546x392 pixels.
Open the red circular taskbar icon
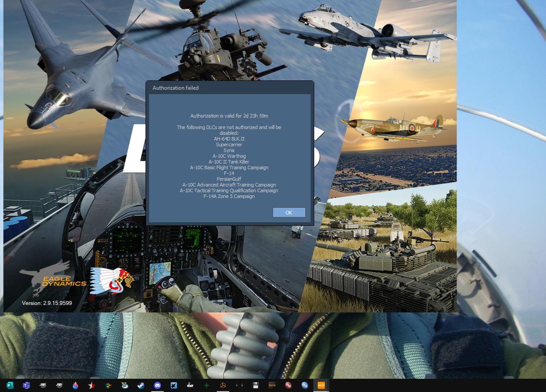coord(288,385)
